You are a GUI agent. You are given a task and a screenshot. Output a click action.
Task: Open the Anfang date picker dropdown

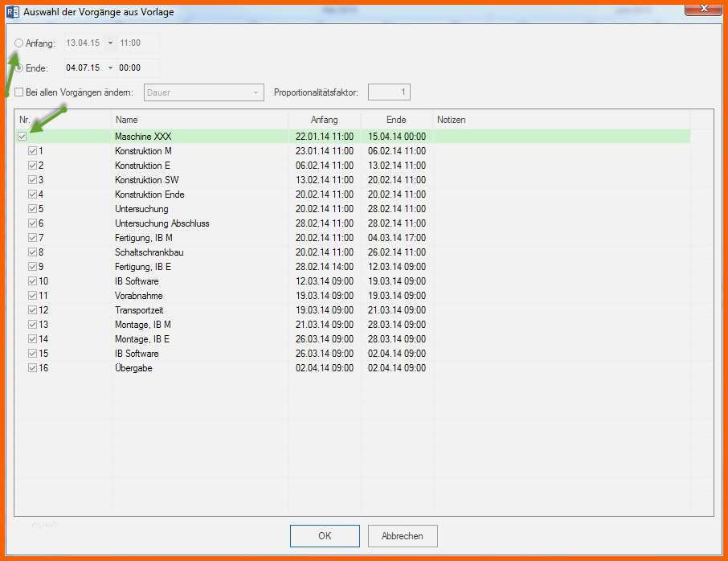point(110,43)
